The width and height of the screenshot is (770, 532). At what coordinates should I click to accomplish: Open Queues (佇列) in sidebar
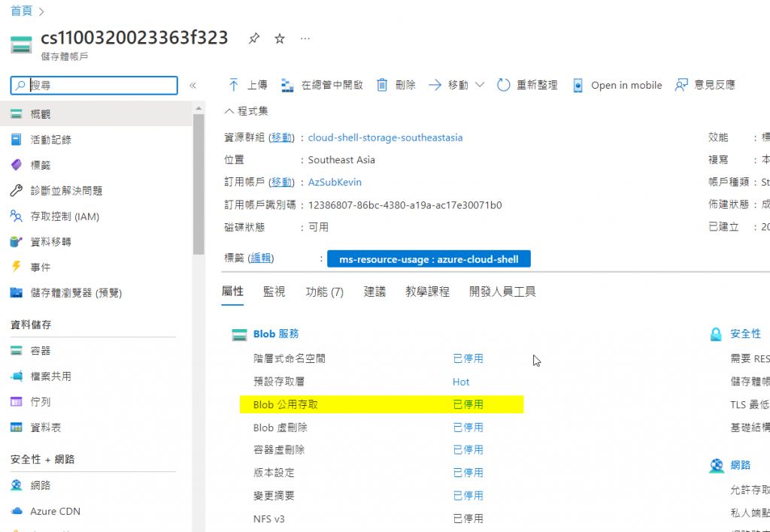coord(95,402)
